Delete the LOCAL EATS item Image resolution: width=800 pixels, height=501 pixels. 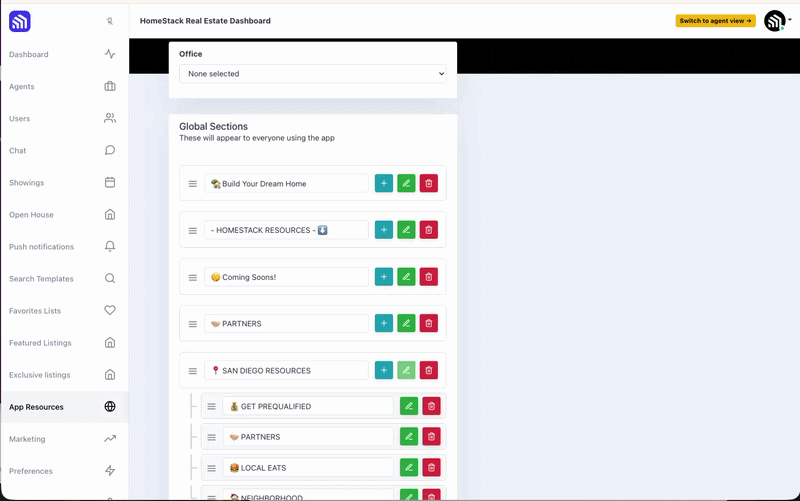431,467
